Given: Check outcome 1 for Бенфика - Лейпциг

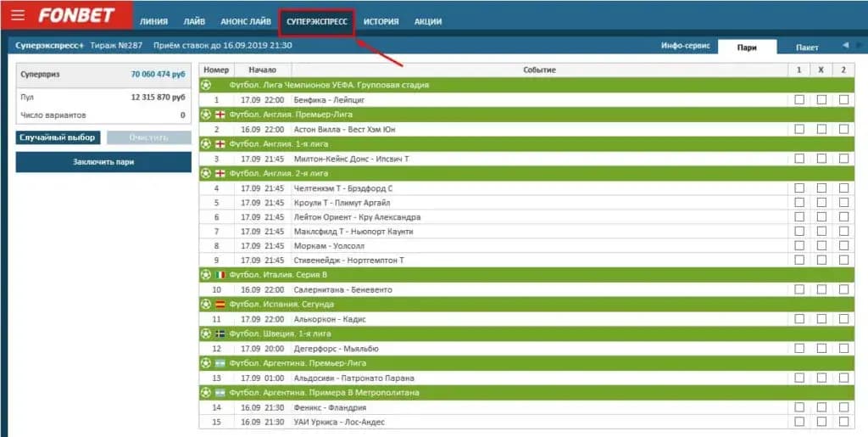Looking at the screenshot, I should (x=799, y=99).
